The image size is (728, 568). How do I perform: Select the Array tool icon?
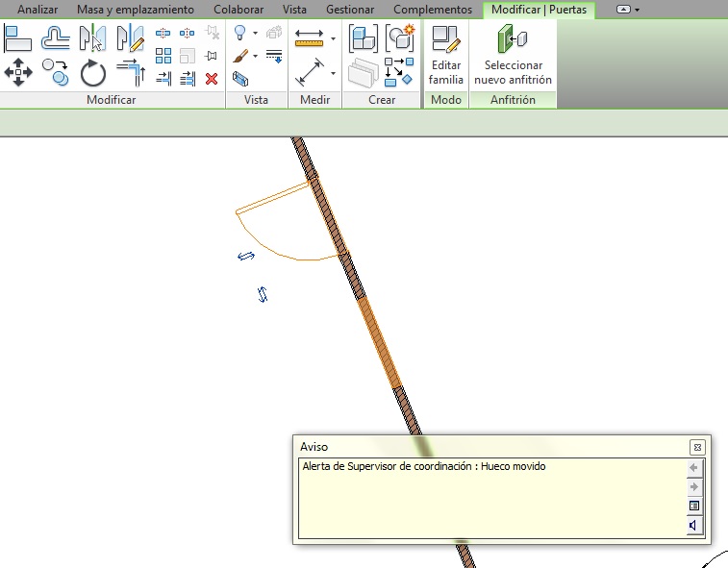pyautogui.click(x=163, y=56)
